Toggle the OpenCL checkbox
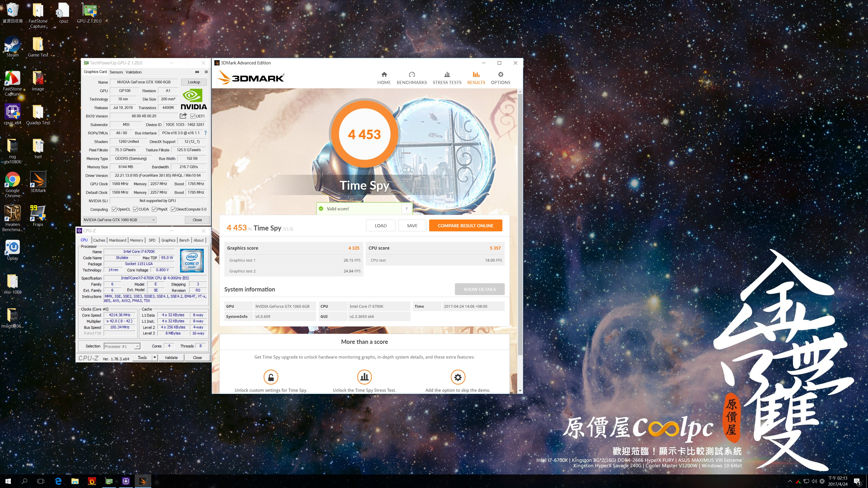The height and width of the screenshot is (488, 868). pos(114,209)
